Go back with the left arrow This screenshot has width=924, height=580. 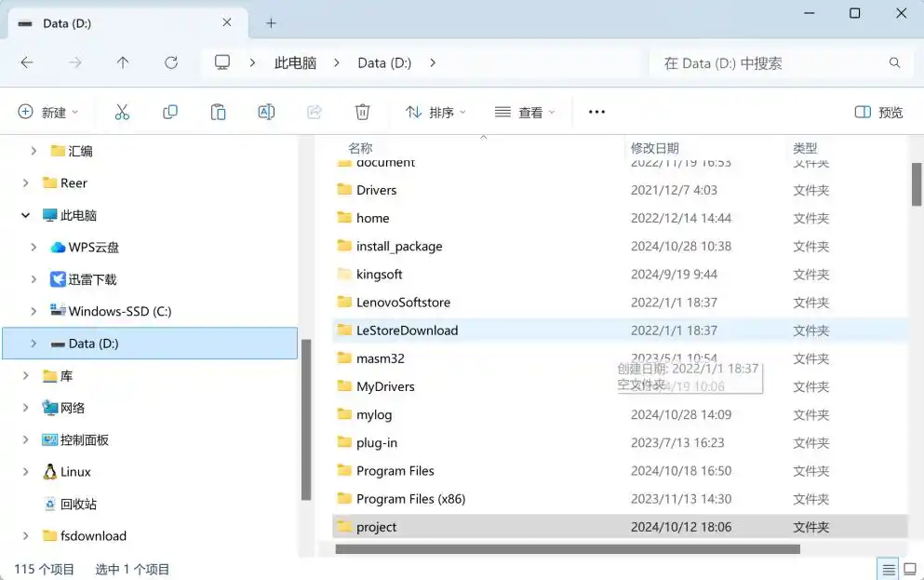point(27,62)
